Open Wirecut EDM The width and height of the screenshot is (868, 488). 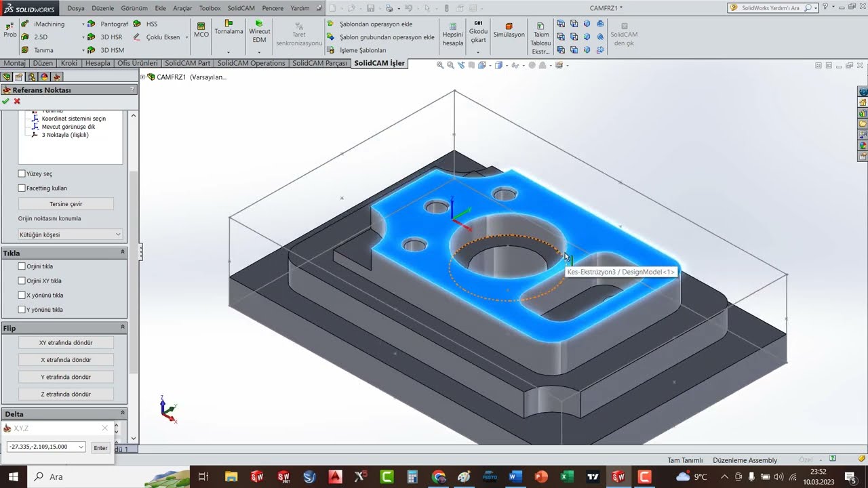coord(259,31)
